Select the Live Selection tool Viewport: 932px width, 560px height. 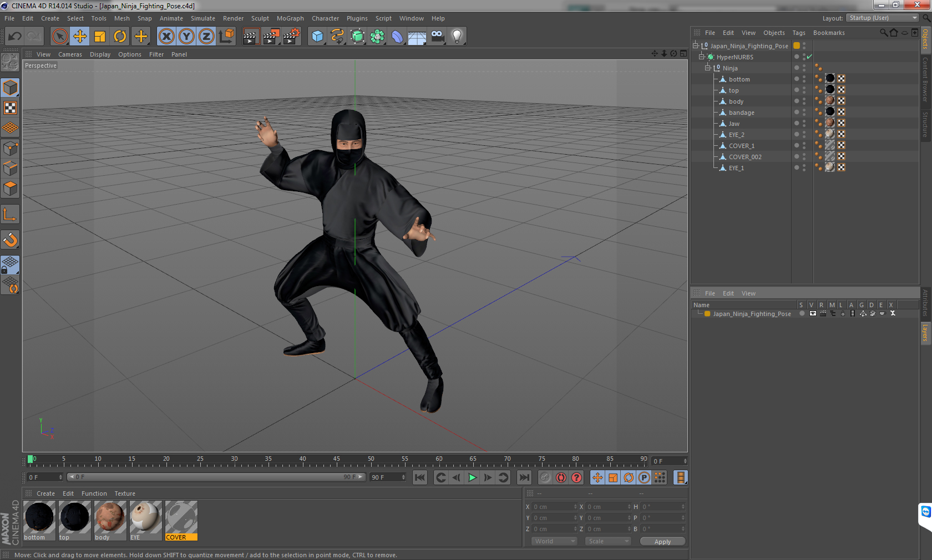[x=60, y=37]
